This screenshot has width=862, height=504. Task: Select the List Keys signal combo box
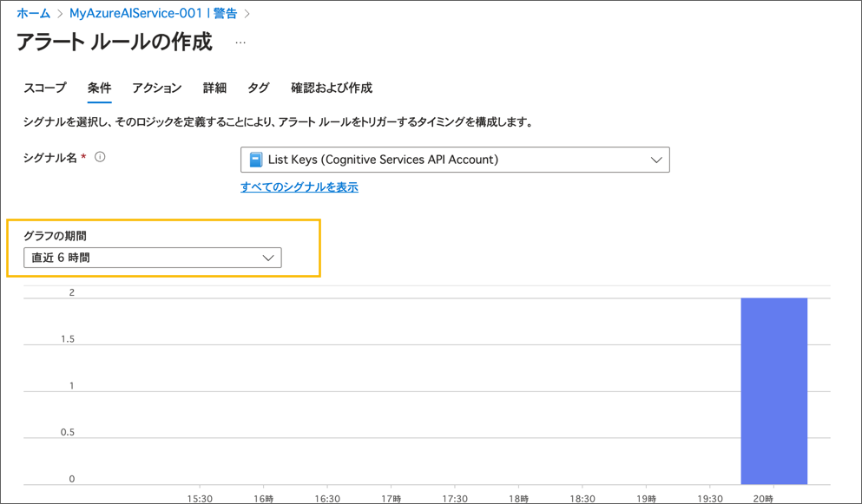(x=455, y=160)
